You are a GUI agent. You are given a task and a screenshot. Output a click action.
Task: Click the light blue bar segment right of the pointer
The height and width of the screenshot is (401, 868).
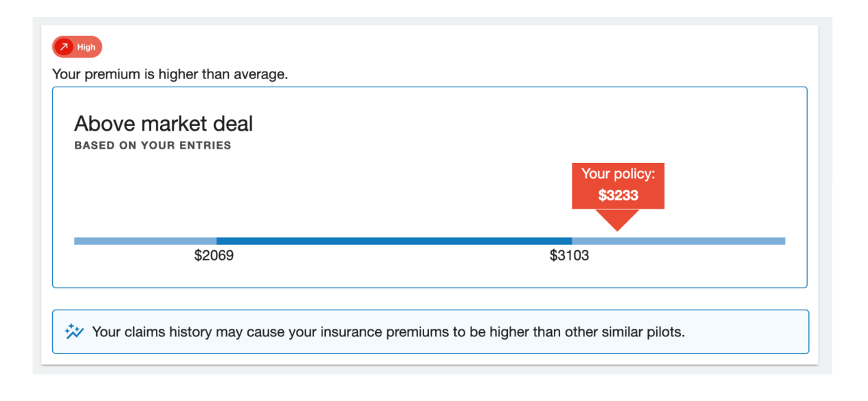click(x=715, y=241)
